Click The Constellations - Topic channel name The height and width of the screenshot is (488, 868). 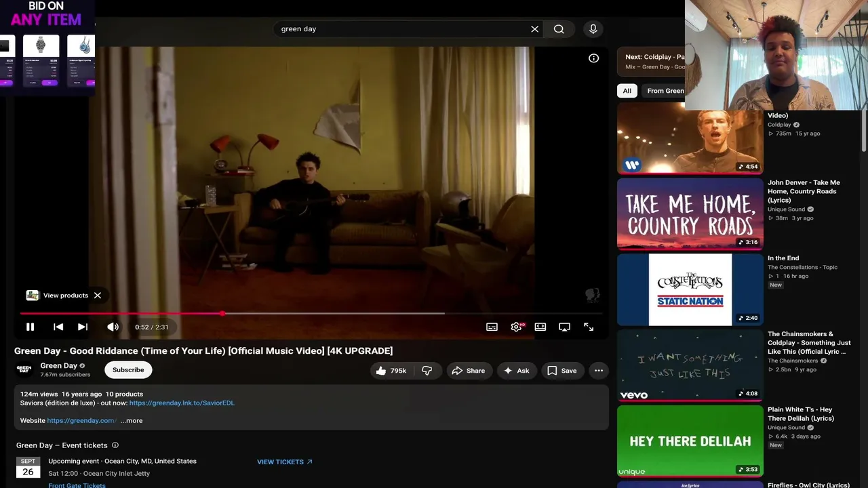[802, 267]
